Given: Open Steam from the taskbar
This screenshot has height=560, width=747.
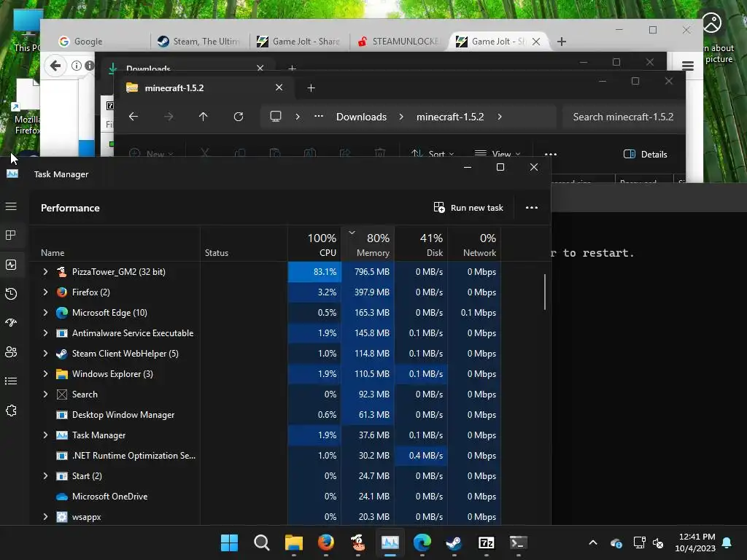Looking at the screenshot, I should (x=454, y=542).
